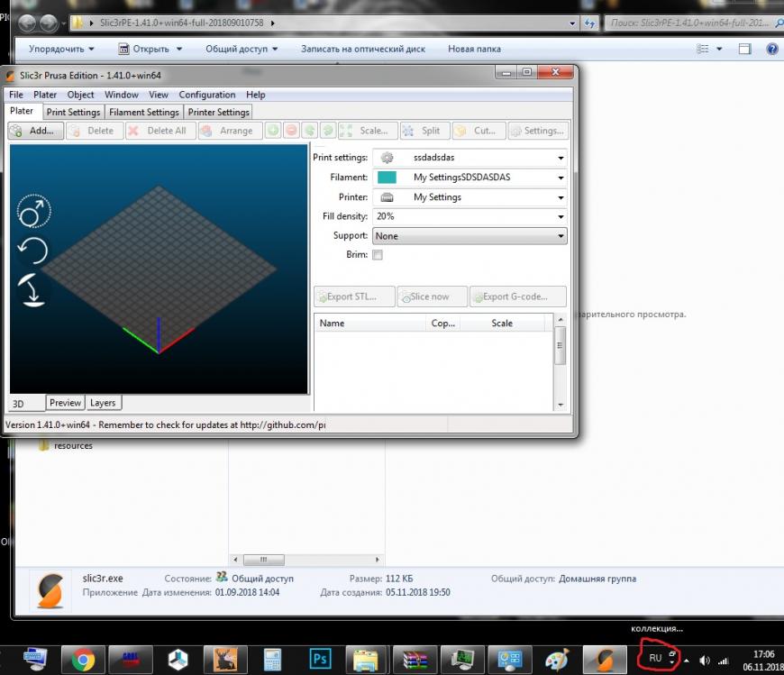The image size is (784, 675).
Task: Open the Упорядочить dropdown in Explorer
Action: click(x=61, y=49)
